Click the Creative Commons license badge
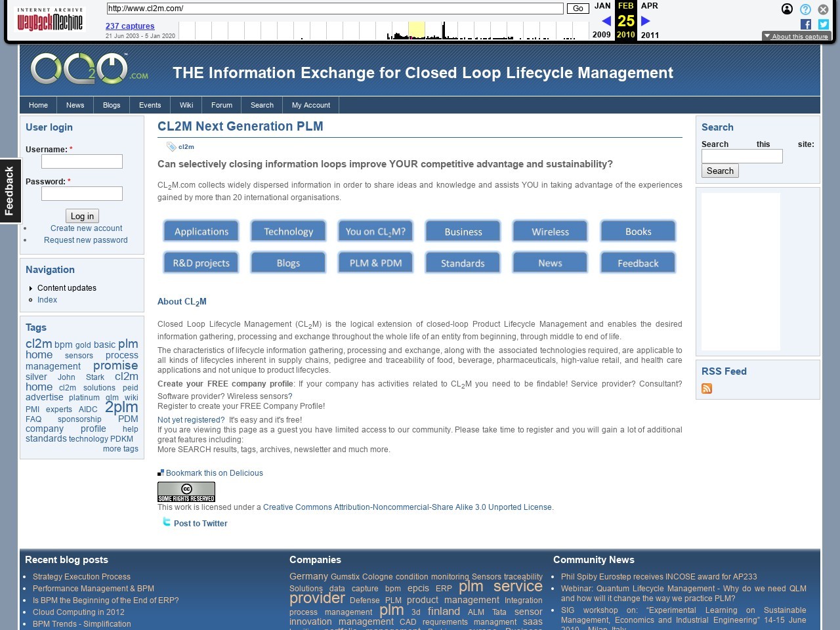This screenshot has height=630, width=840. coord(186,492)
